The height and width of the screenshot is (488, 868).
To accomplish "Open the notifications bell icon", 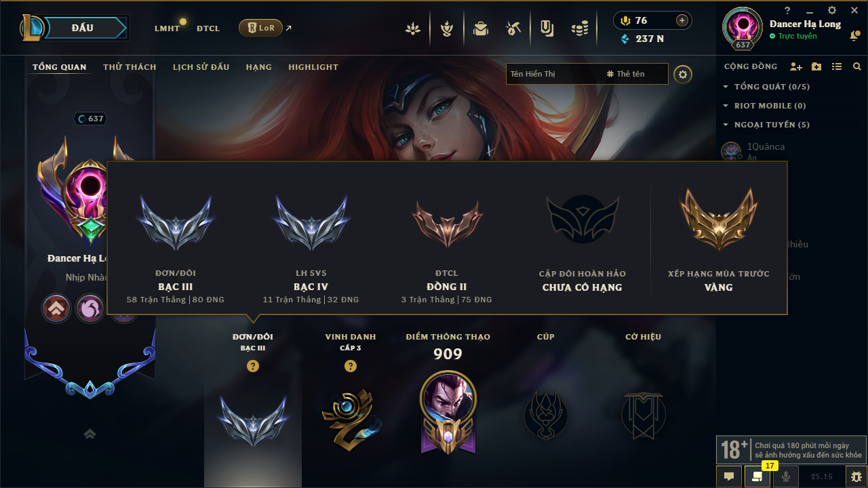I will coord(854,36).
